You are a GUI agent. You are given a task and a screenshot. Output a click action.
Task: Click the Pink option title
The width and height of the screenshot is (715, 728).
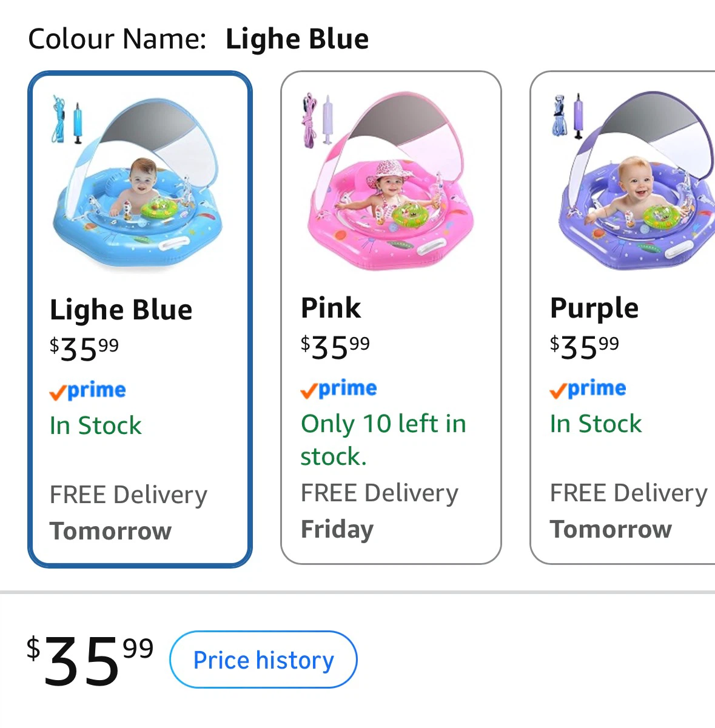[x=331, y=308]
